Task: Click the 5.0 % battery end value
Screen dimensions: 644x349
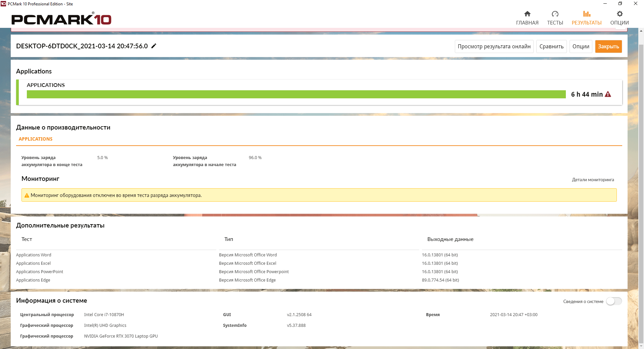Action: coord(103,157)
